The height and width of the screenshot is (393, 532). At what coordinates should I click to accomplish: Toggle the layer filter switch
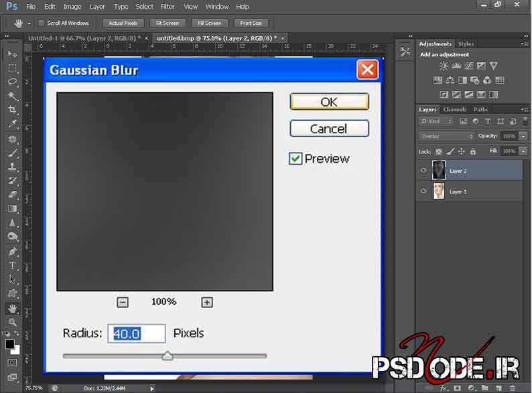pyautogui.click(x=525, y=121)
